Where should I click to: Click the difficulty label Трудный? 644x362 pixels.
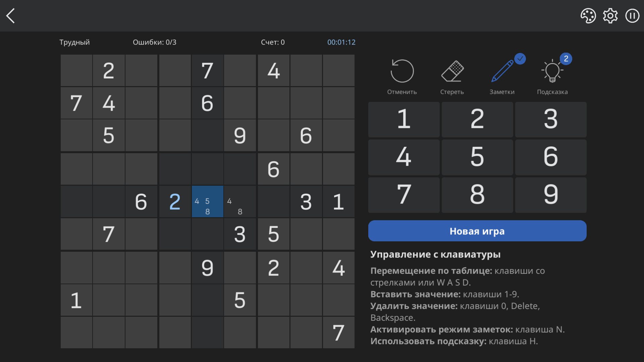click(x=74, y=42)
